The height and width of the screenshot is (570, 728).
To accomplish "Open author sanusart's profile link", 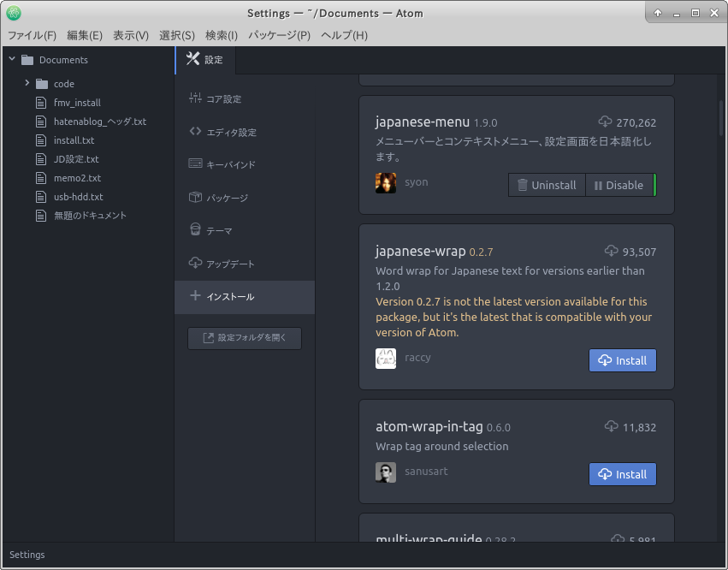I will (x=426, y=472).
